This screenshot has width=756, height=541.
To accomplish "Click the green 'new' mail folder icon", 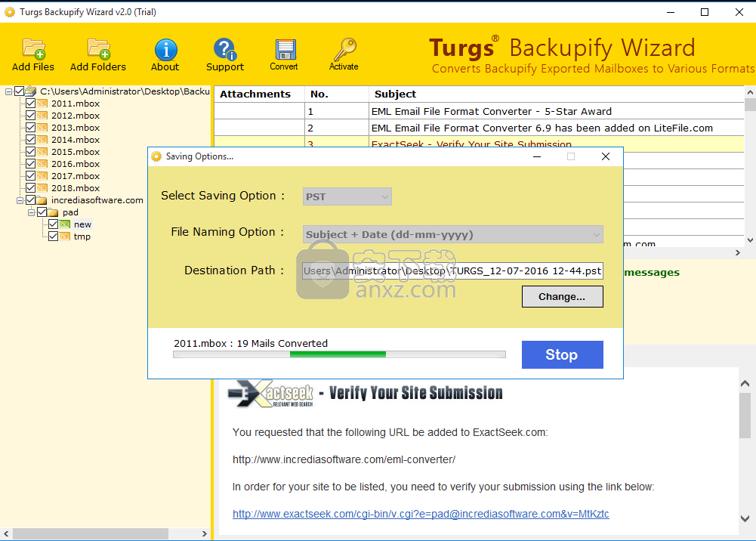I will point(65,224).
